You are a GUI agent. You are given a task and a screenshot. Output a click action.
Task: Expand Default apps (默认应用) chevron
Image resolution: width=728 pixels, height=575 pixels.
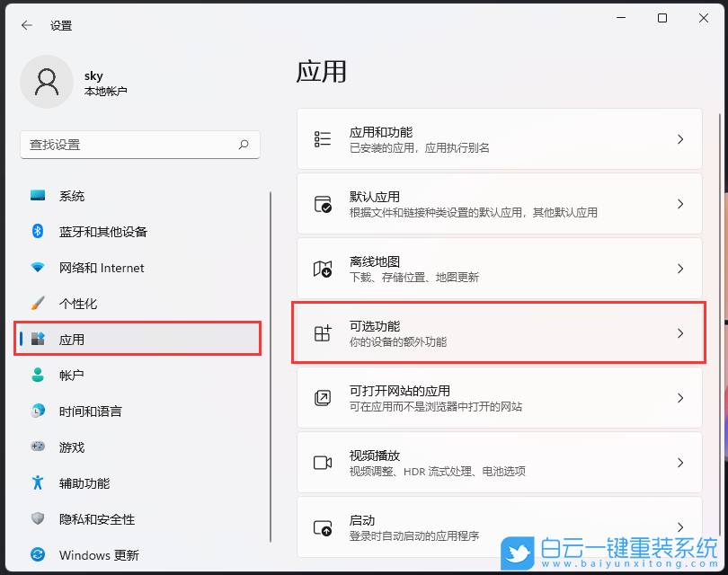681,203
